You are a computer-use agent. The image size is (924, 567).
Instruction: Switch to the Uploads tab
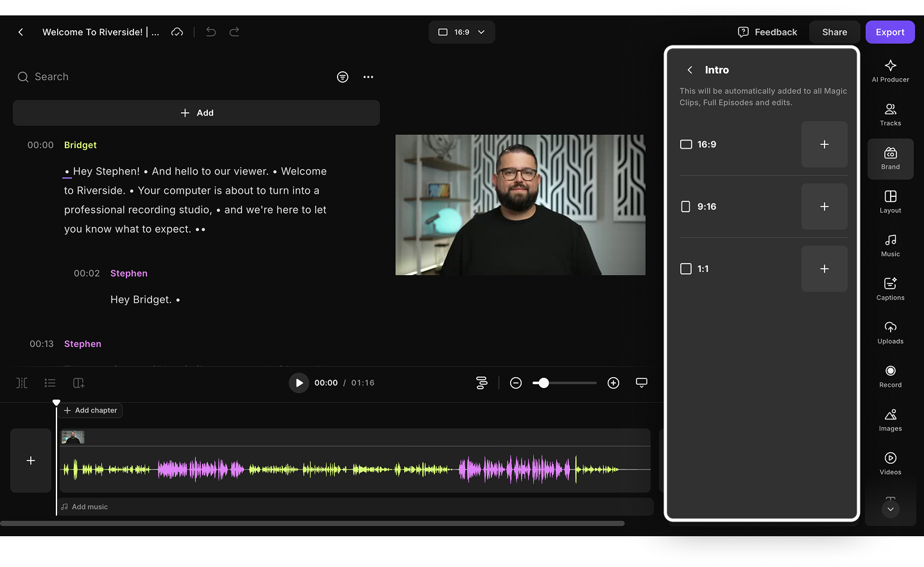(890, 332)
